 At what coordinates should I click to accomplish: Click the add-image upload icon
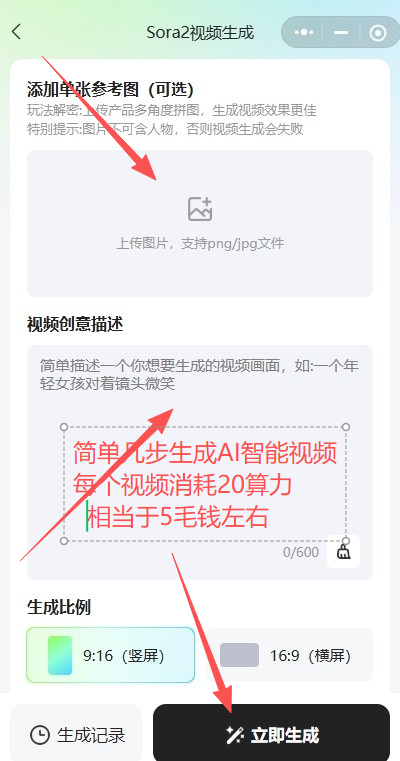click(x=200, y=209)
